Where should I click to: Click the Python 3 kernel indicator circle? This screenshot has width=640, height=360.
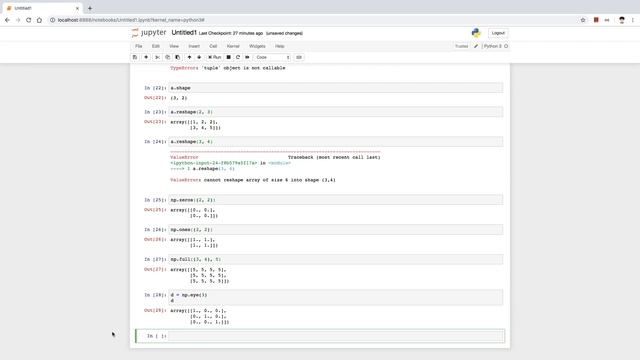click(x=506, y=46)
